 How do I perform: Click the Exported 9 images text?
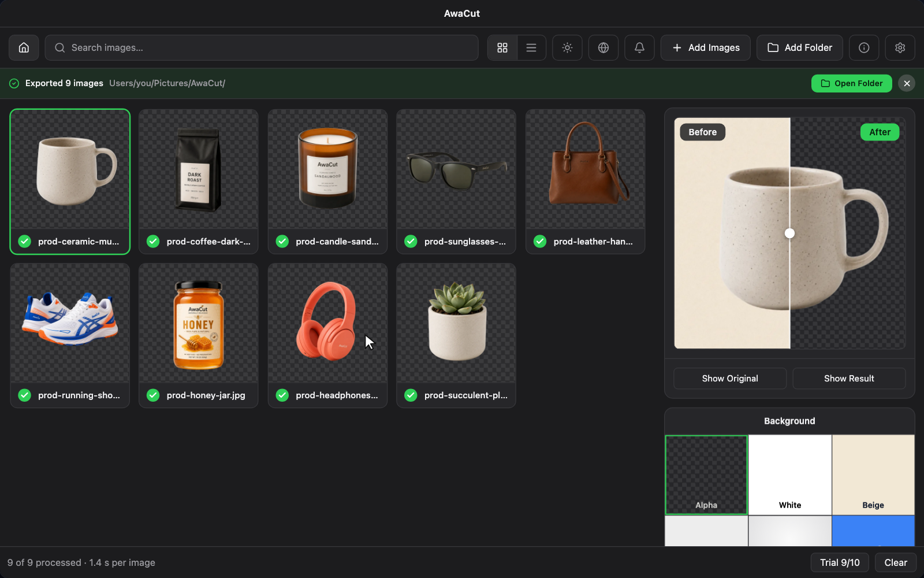coord(64,83)
